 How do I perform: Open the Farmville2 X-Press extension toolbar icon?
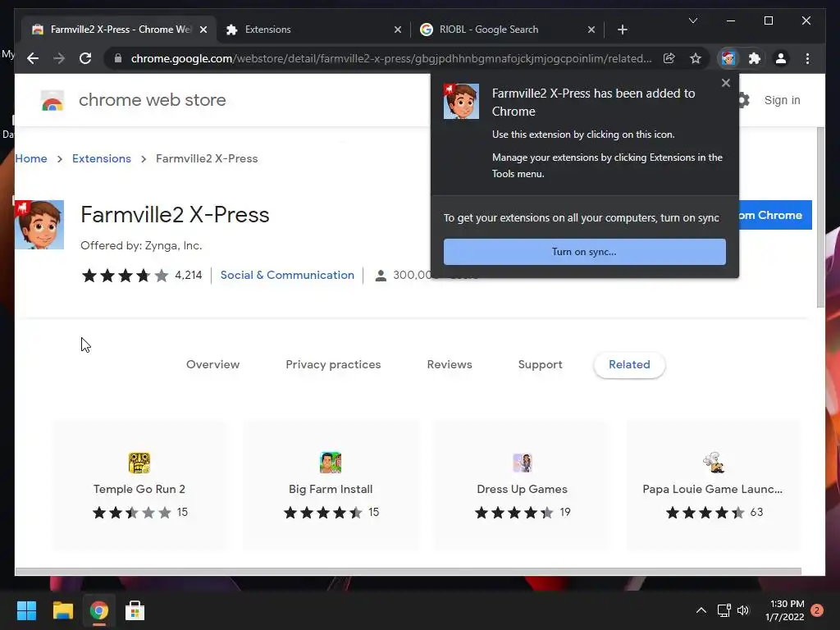point(728,58)
